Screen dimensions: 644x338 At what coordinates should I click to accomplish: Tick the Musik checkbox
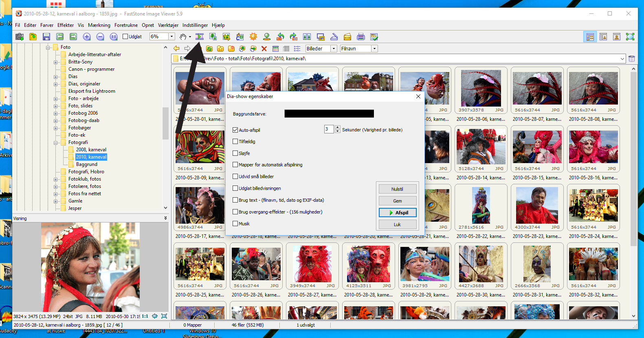point(235,224)
